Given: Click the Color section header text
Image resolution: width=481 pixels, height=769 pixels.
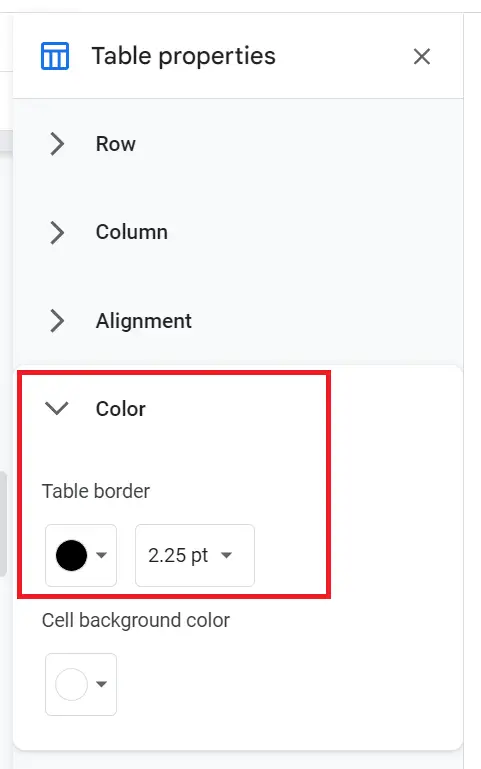Looking at the screenshot, I should pyautogui.click(x=121, y=409).
